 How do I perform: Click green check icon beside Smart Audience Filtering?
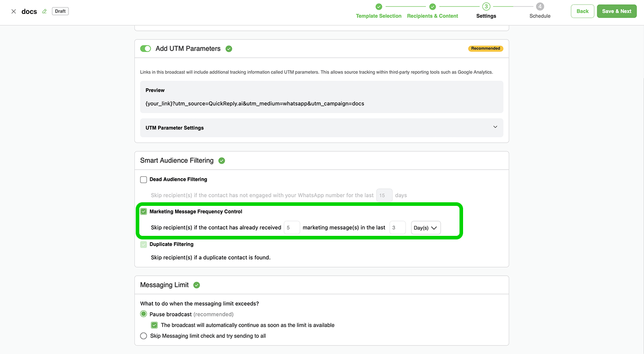(222, 161)
